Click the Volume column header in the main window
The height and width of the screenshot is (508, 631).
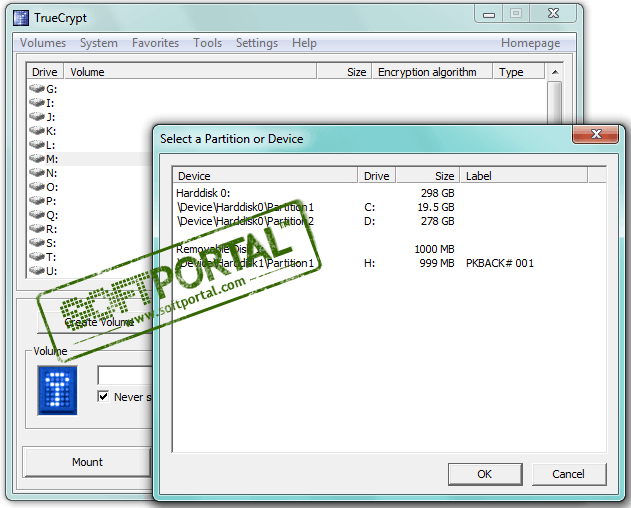coord(191,72)
